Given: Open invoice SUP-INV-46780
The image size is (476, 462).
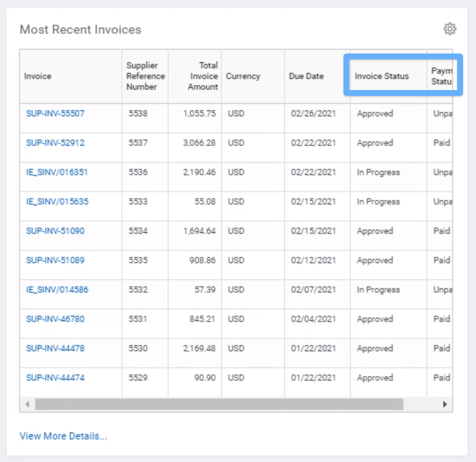Looking at the screenshot, I should coord(55,319).
